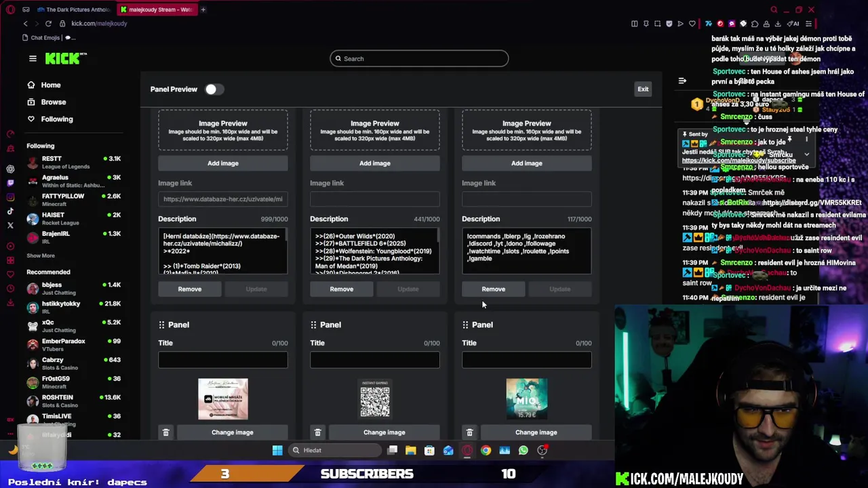868x488 pixels.
Task: Click the kick.com/malejkoudy address bar
Action: (x=99, y=24)
